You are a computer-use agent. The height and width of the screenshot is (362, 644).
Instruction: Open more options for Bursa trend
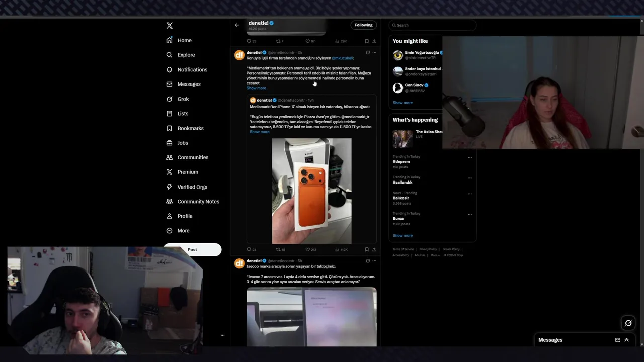point(470,214)
